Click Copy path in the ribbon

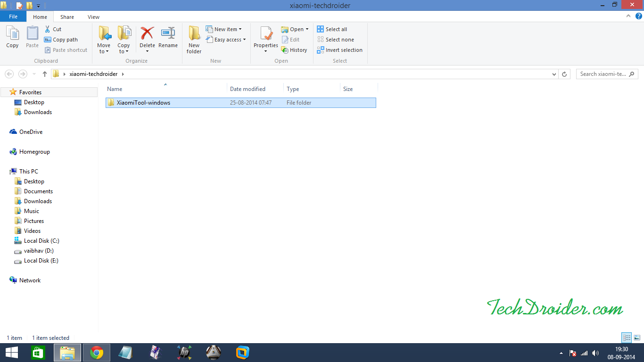click(x=61, y=40)
